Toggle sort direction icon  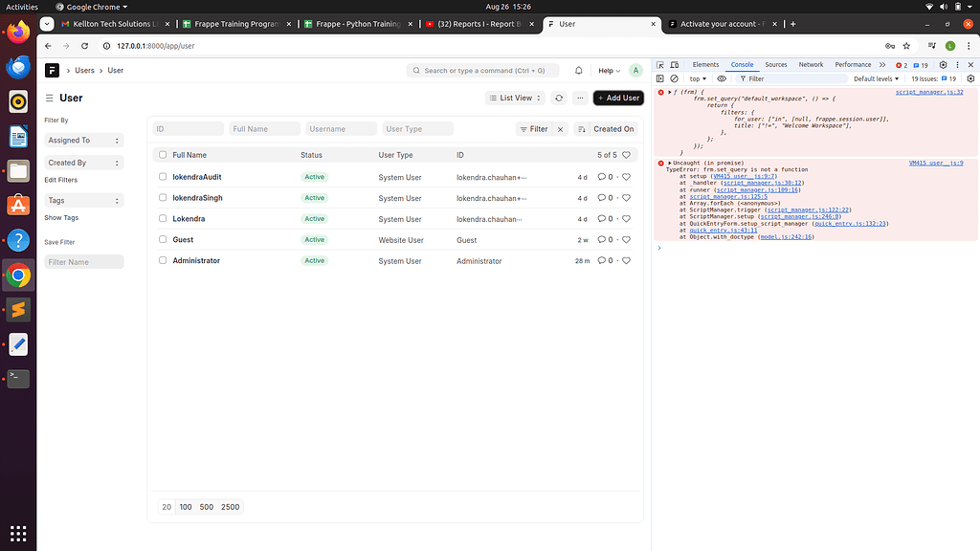click(581, 129)
